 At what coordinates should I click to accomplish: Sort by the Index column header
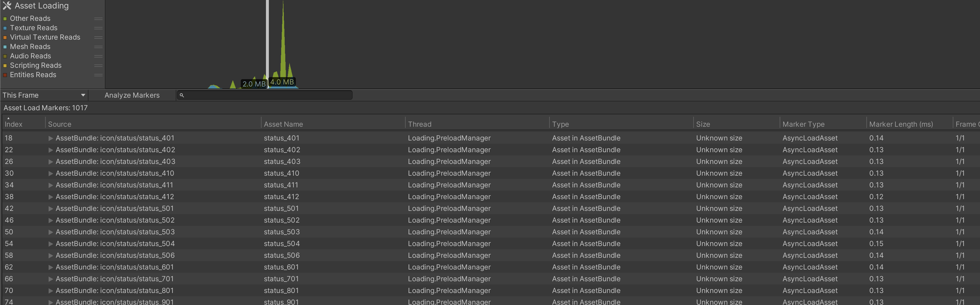[14, 124]
